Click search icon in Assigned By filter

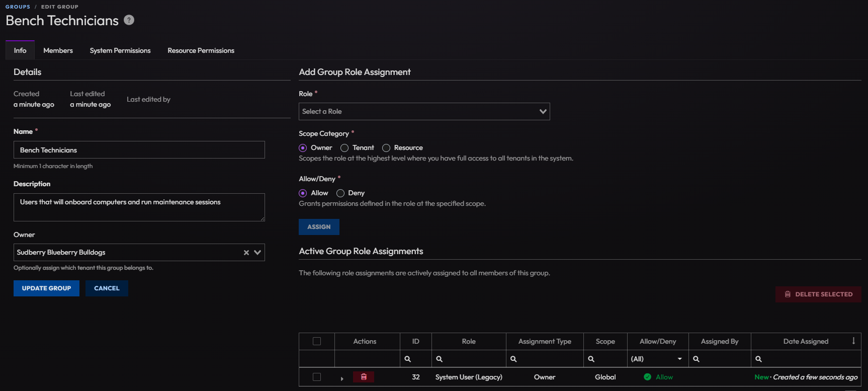pos(697,359)
